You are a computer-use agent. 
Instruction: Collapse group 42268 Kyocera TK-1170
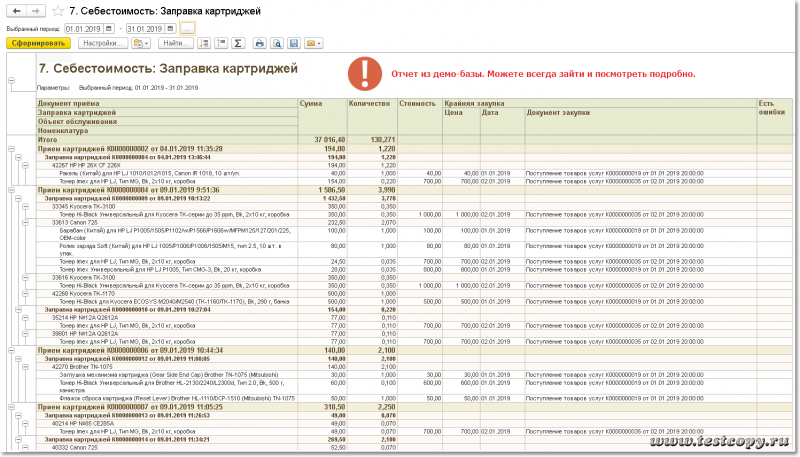[25, 294]
